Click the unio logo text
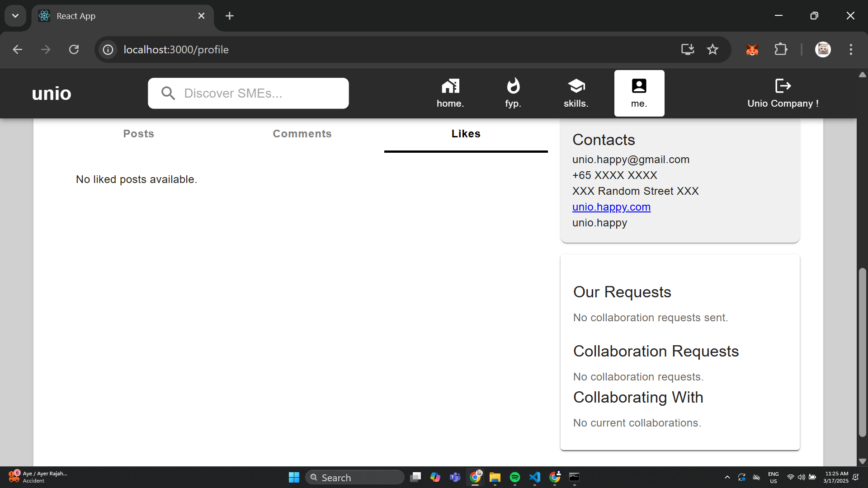Viewport: 868px width, 488px height. (52, 94)
